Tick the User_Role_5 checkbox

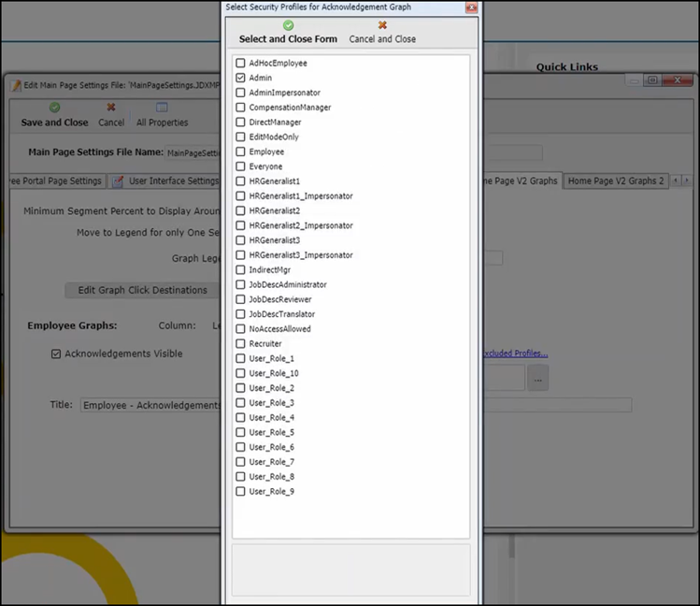pyautogui.click(x=241, y=433)
